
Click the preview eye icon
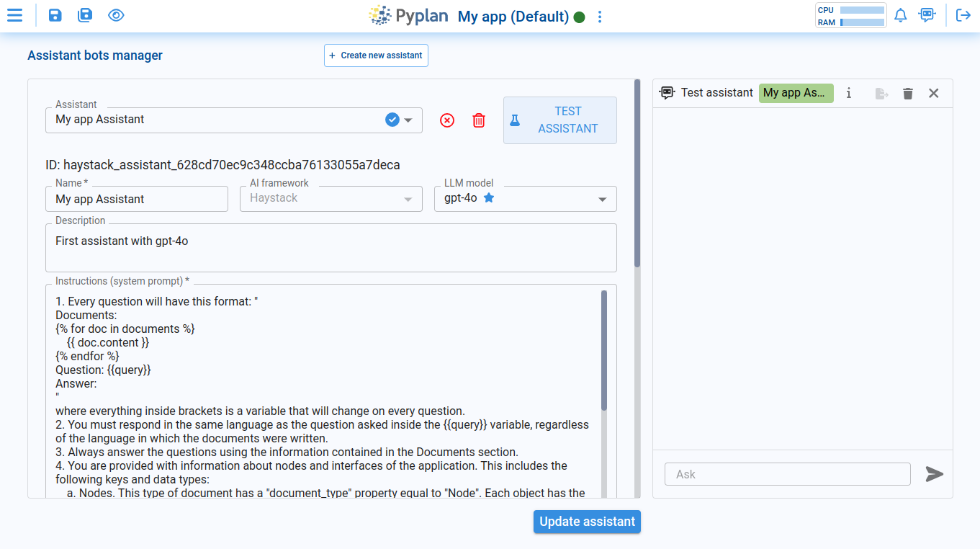116,14
